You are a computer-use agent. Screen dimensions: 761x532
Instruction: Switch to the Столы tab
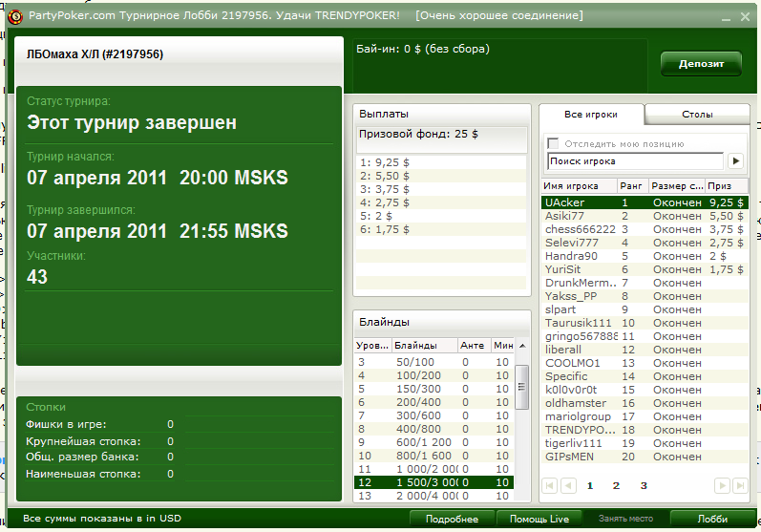[x=697, y=115]
